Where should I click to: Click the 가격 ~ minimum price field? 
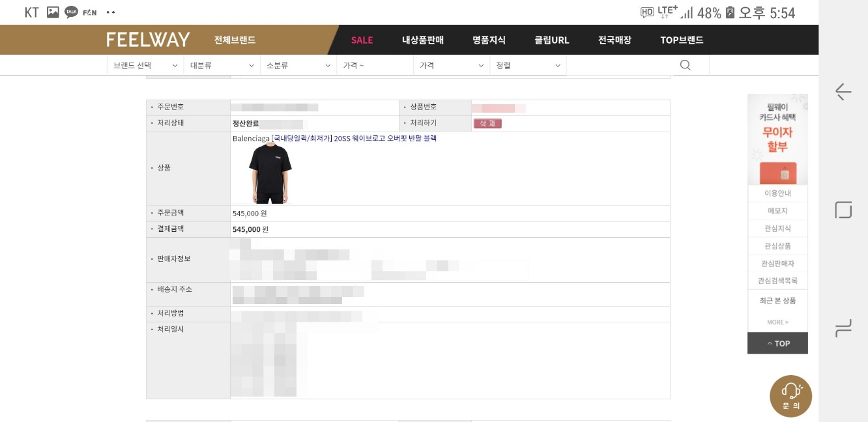point(375,65)
